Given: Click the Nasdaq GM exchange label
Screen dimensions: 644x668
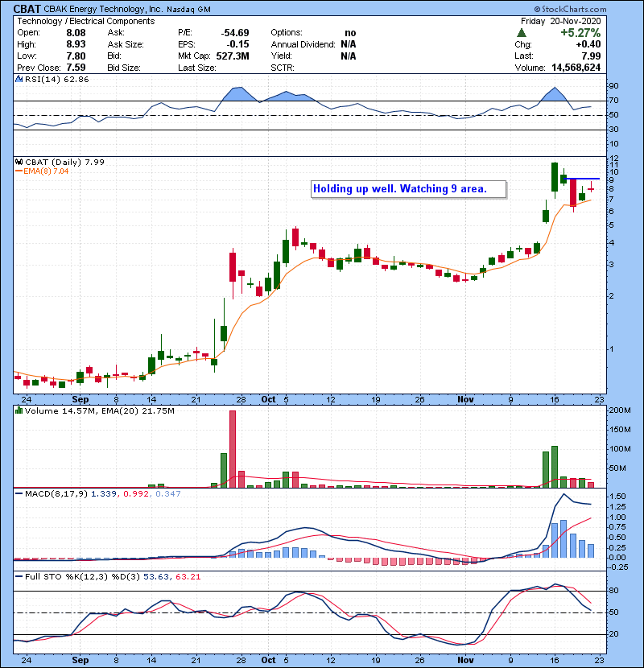Looking at the screenshot, I should tap(188, 10).
